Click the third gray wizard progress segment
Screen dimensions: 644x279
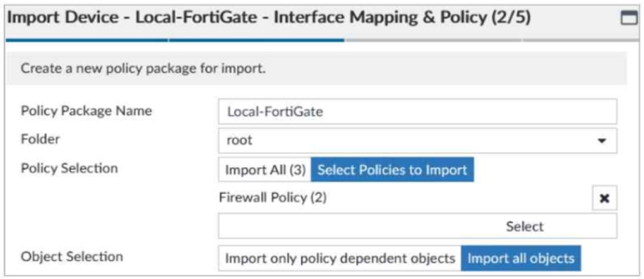coord(433,40)
